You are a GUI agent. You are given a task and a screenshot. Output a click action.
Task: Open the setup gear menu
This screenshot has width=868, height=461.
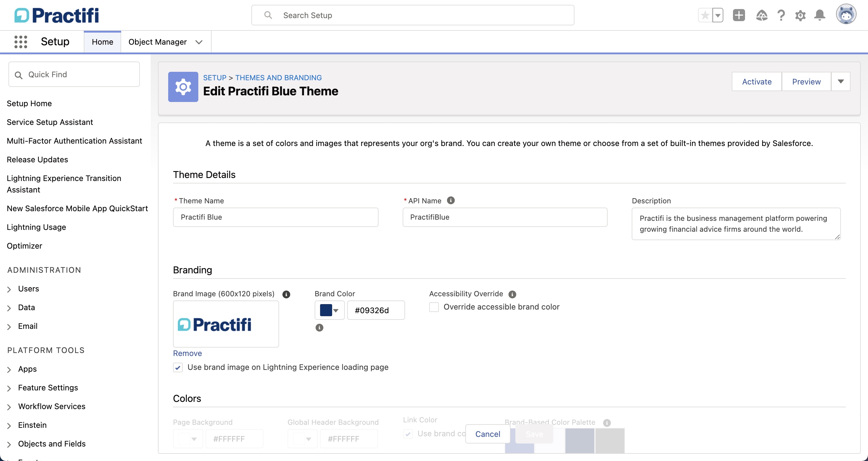(800, 15)
